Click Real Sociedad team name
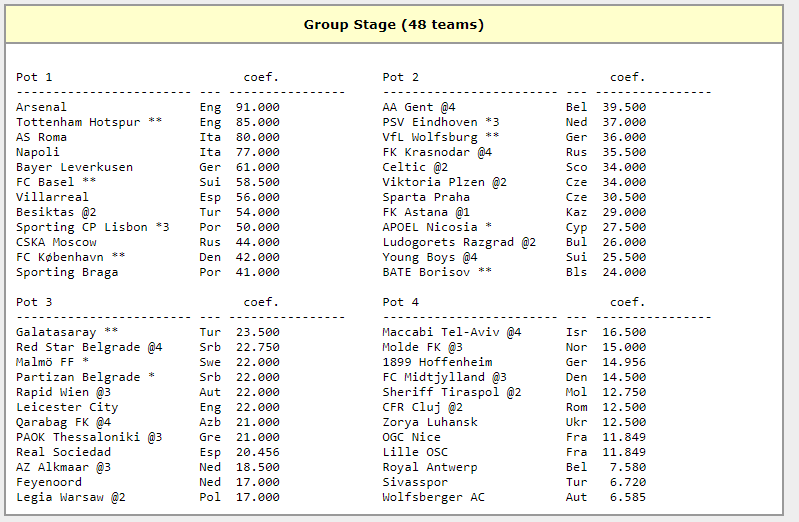This screenshot has height=522, width=799. tap(63, 452)
